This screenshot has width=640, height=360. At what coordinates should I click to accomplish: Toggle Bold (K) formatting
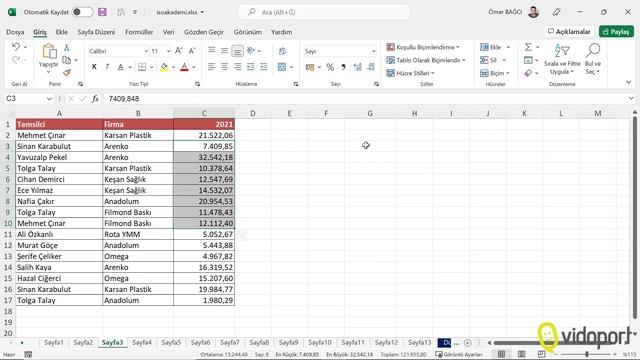[94, 67]
